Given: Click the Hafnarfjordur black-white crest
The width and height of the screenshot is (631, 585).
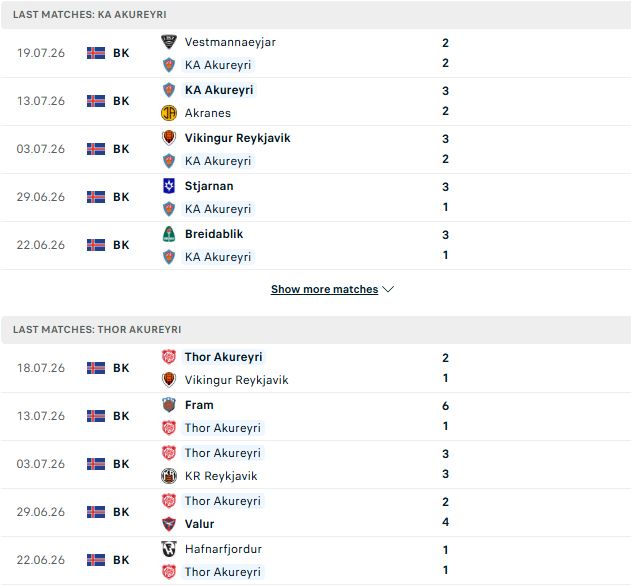Looking at the screenshot, I should (169, 549).
